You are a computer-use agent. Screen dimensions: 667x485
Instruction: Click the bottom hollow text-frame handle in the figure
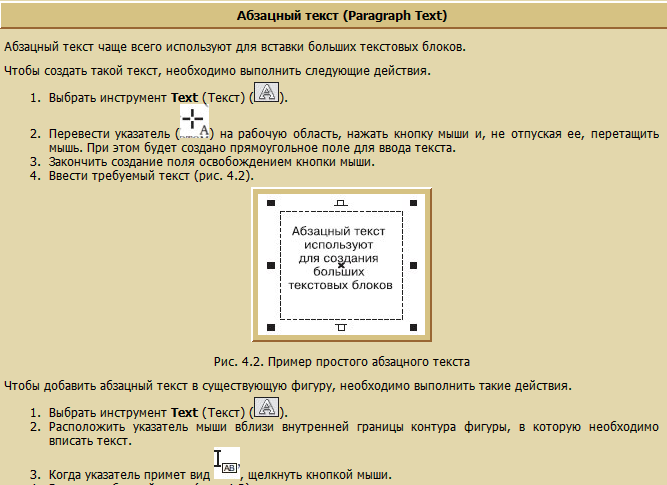[341, 327]
